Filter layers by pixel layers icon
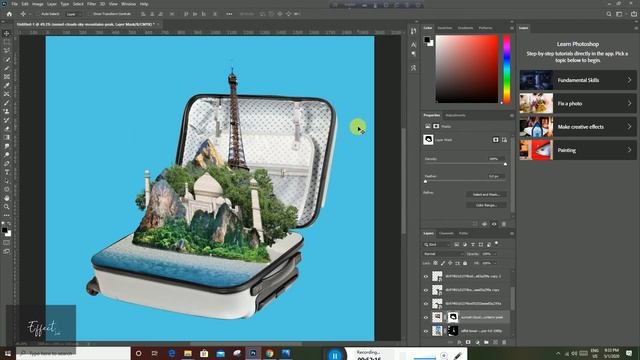Screen dimensions: 640x360 (x=457, y=244)
